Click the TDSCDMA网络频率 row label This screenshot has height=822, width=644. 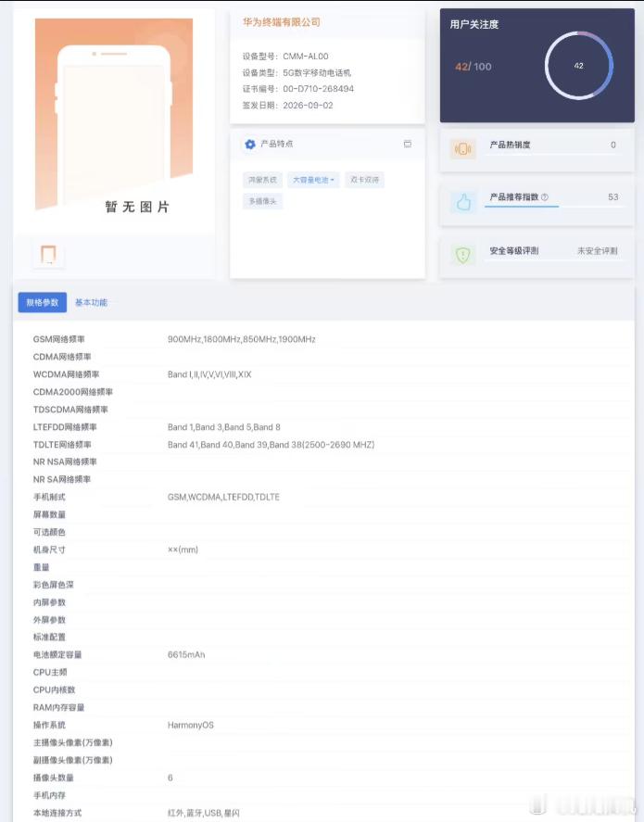pos(70,410)
